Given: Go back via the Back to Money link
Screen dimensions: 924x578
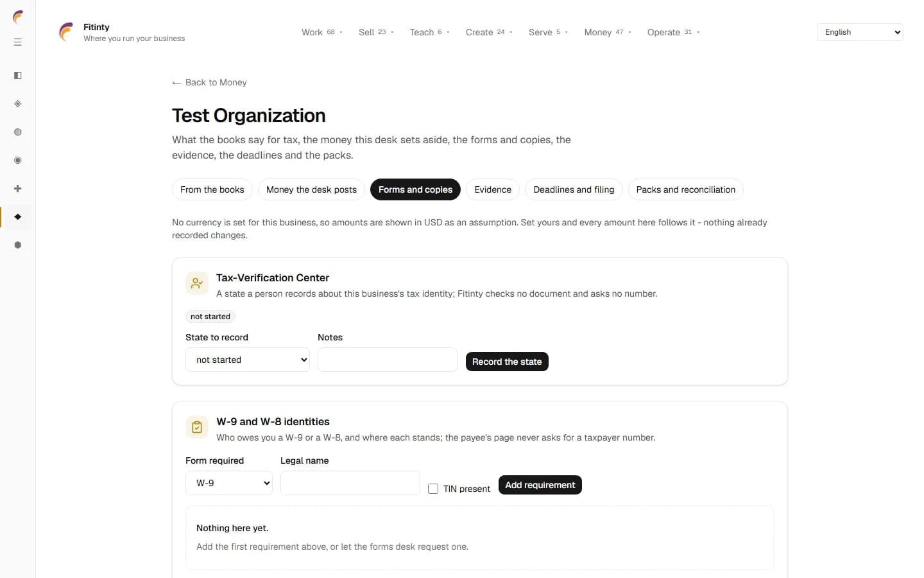Looking at the screenshot, I should tap(209, 82).
